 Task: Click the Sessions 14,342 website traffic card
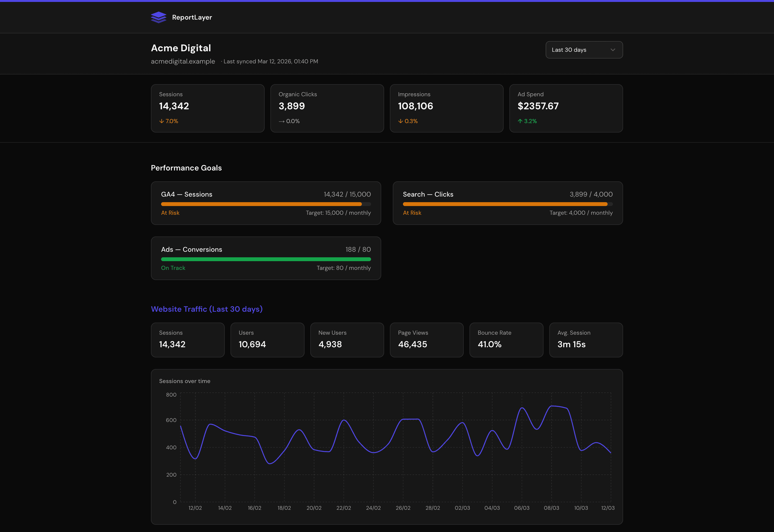188,340
